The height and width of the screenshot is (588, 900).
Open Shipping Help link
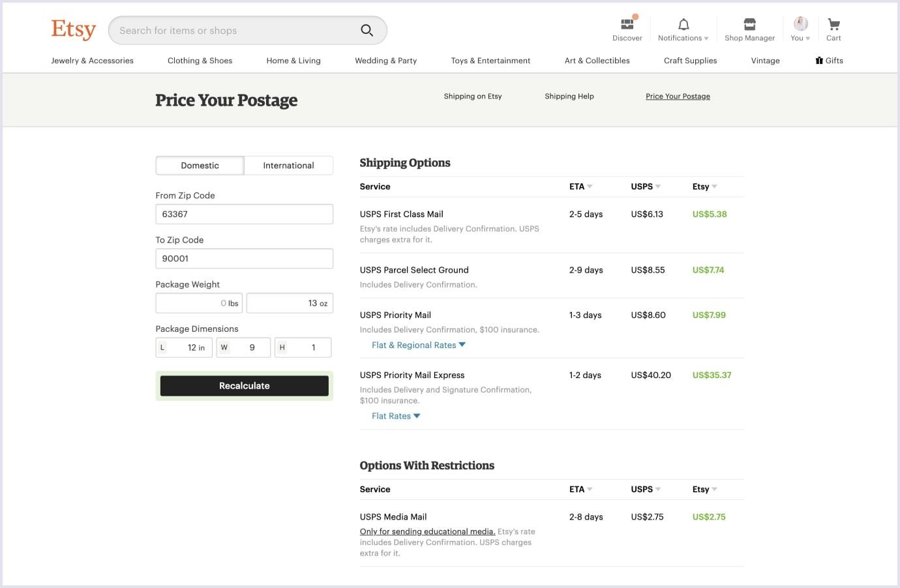tap(569, 96)
